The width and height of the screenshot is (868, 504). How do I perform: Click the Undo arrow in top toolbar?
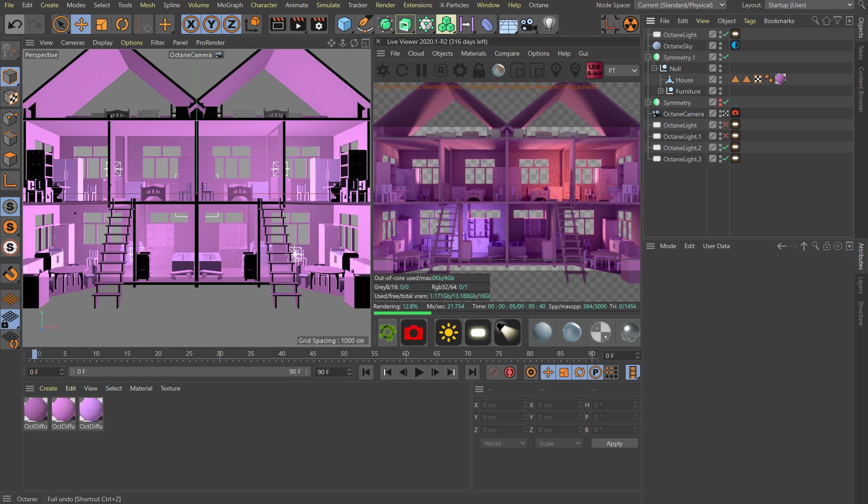pyautogui.click(x=15, y=24)
